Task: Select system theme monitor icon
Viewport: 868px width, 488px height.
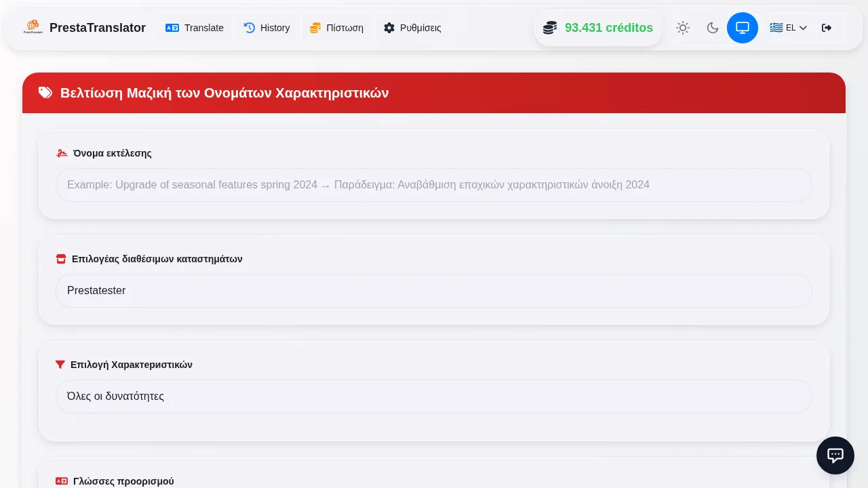Action: pos(743,28)
